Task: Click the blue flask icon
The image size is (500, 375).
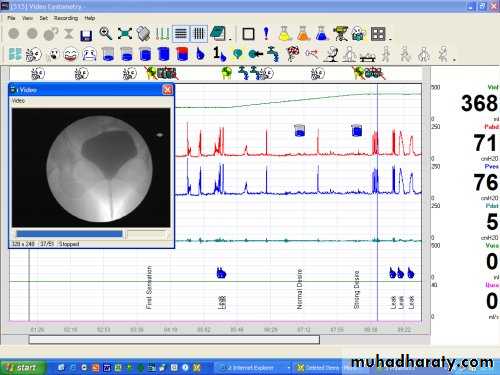Action: click(x=322, y=34)
